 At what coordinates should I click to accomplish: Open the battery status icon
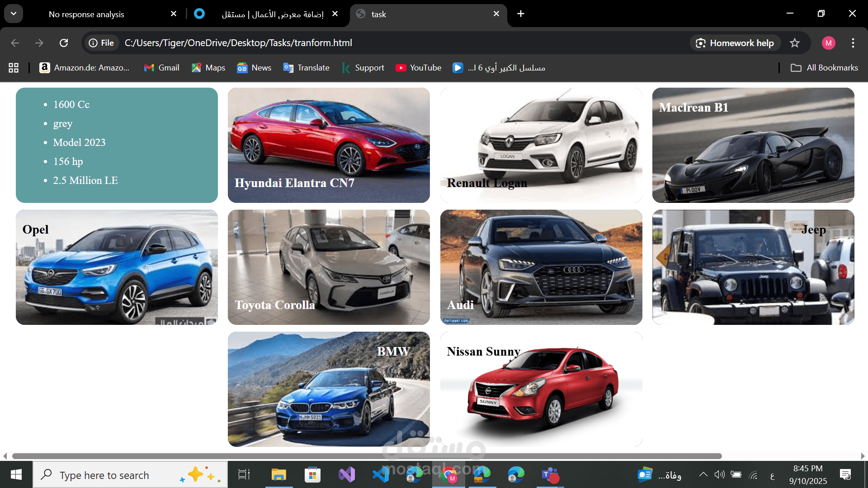pos(736,474)
